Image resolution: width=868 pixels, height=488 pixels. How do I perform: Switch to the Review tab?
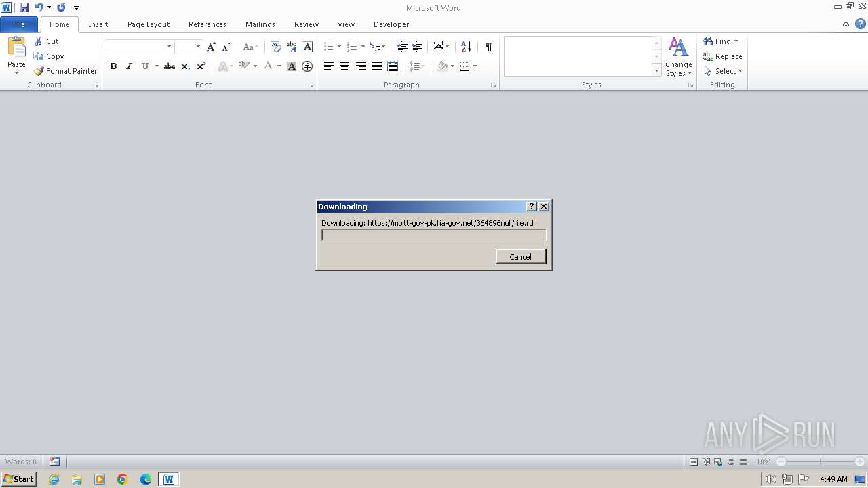click(x=307, y=24)
